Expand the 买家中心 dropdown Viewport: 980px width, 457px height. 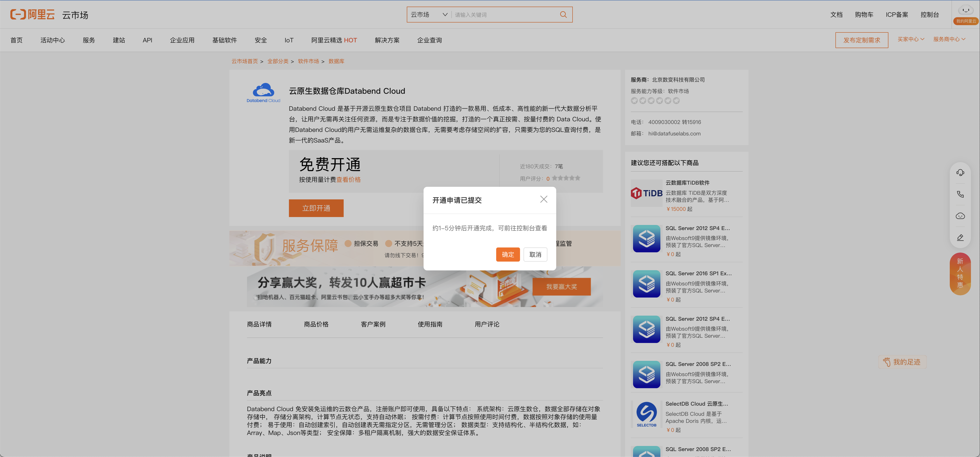pos(911,39)
